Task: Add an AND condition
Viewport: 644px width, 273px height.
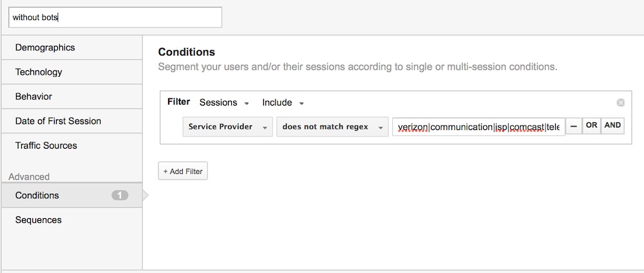Action: pos(612,126)
